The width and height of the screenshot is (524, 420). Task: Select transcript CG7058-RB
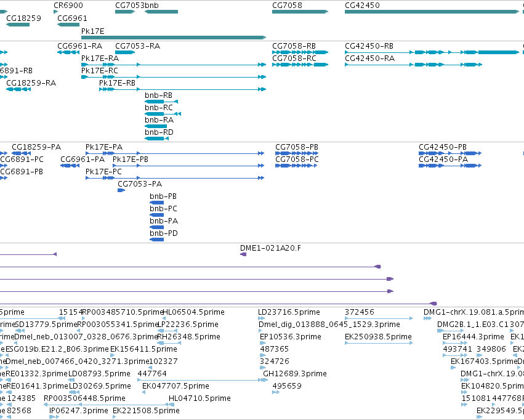point(300,52)
